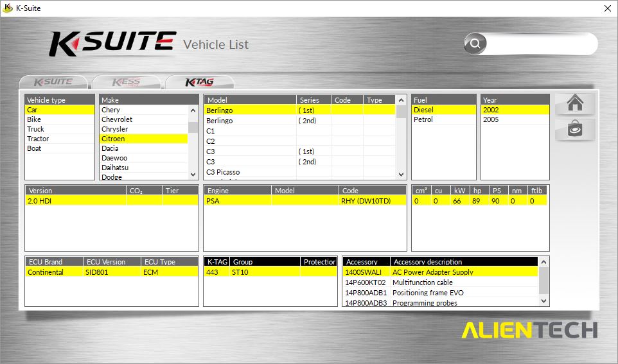Click the Continental SID801 ECU row
The height and width of the screenshot is (364, 618).
click(111, 272)
